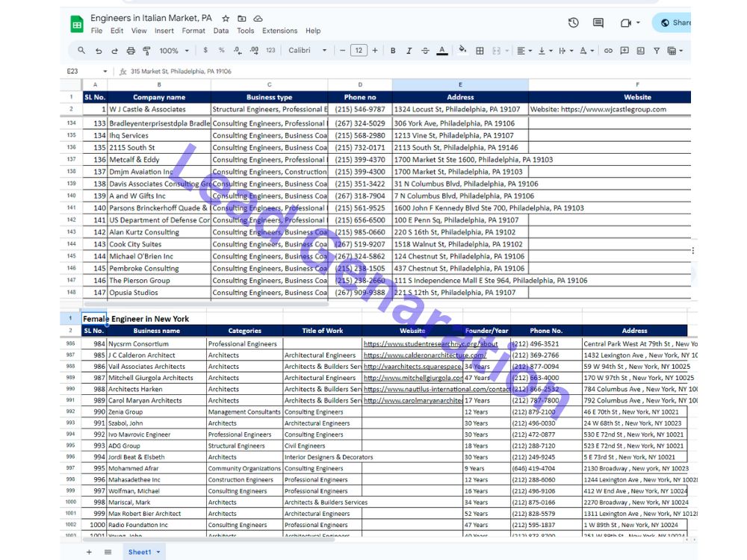The image size is (747, 560).
Task: Open the File menu
Action: pyautogui.click(x=96, y=31)
